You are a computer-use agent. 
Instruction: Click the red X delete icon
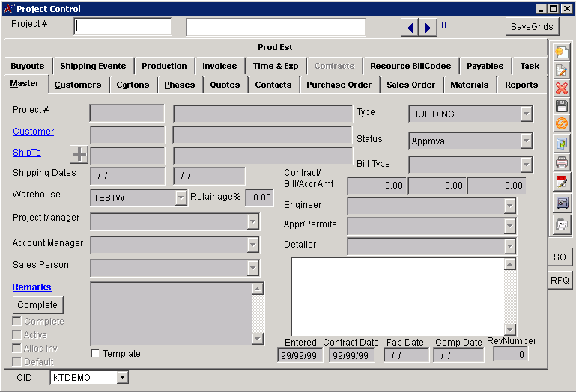click(x=561, y=88)
